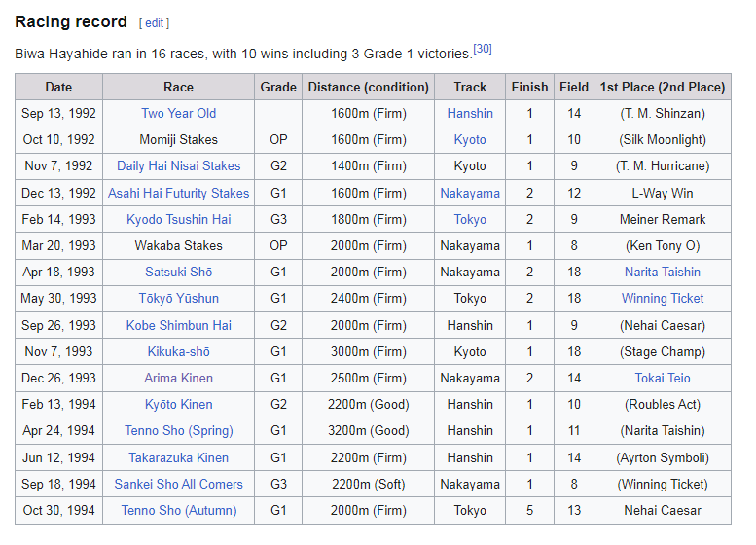Open Kyodo Tsushin Hai race link
The image size is (756, 545).
178,219
